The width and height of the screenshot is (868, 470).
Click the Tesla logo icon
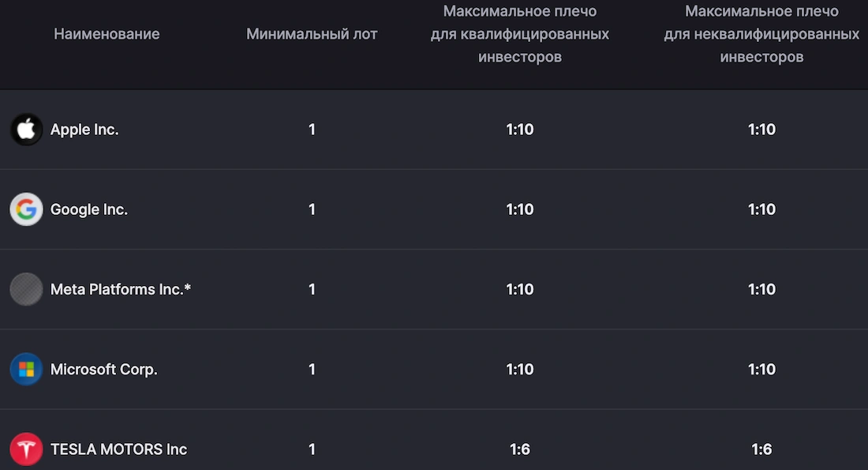[x=26, y=449]
